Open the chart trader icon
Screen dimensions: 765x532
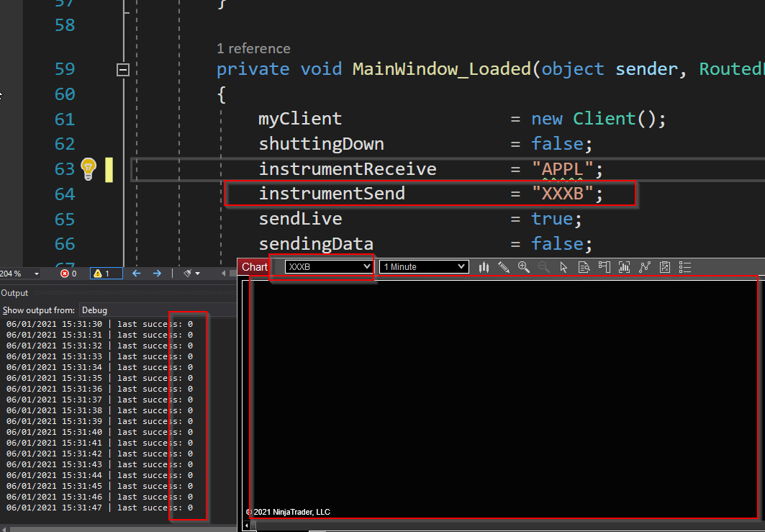pyautogui.click(x=604, y=267)
